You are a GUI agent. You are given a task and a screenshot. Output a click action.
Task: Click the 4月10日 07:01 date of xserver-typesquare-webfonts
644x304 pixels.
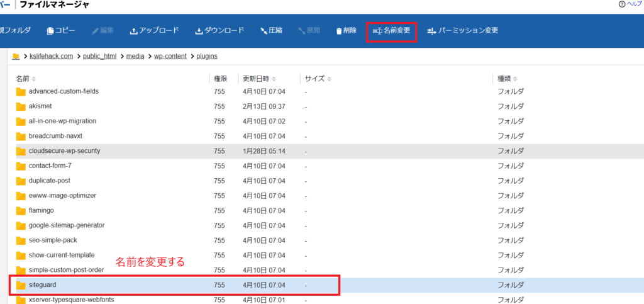point(264,300)
